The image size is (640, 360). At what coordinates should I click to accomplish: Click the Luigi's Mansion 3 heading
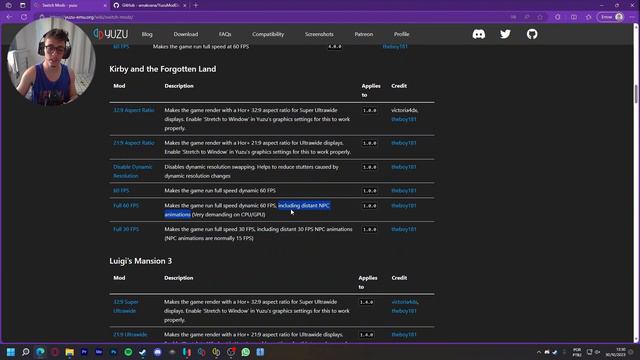click(x=140, y=261)
